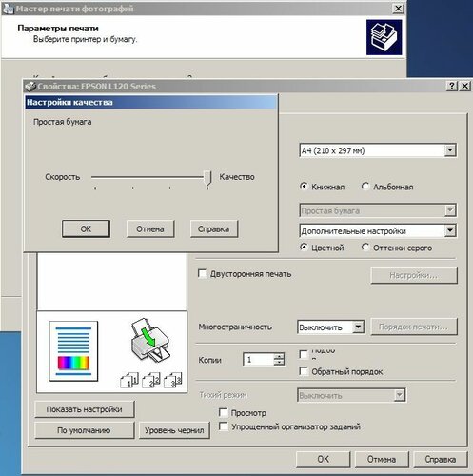The width and height of the screenshot is (473, 476).
Task: Select the Альбомная orientation radio button
Action: click(365, 186)
